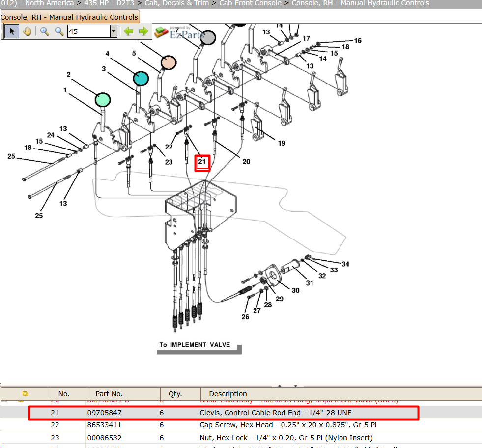Click the To IMPLEMENT VALVE label
The height and width of the screenshot is (448, 482).
(195, 345)
